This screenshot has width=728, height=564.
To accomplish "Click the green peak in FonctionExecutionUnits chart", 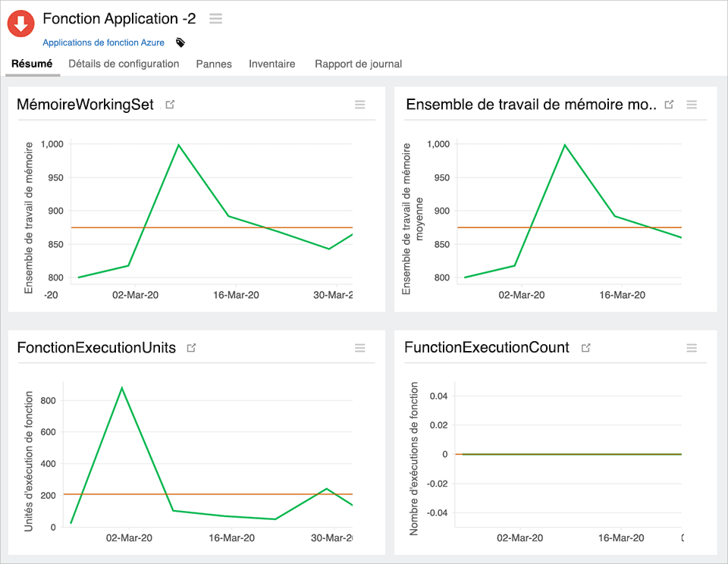I will [121, 387].
